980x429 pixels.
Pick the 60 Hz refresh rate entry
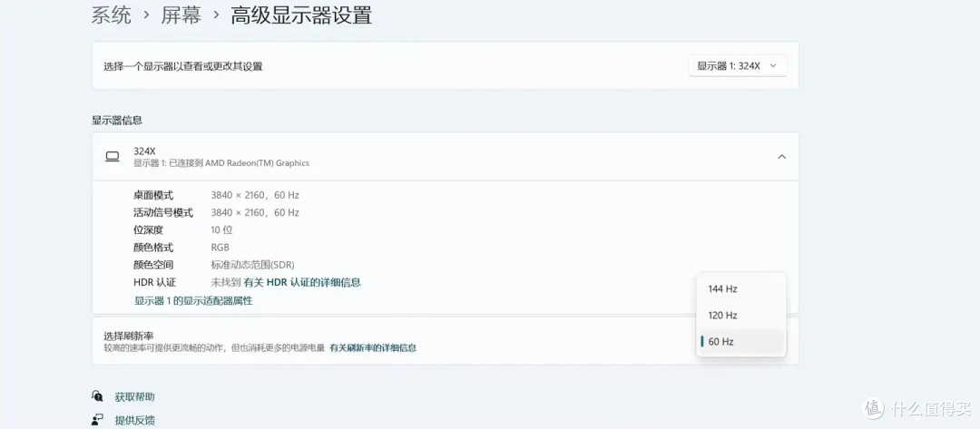[x=740, y=342]
